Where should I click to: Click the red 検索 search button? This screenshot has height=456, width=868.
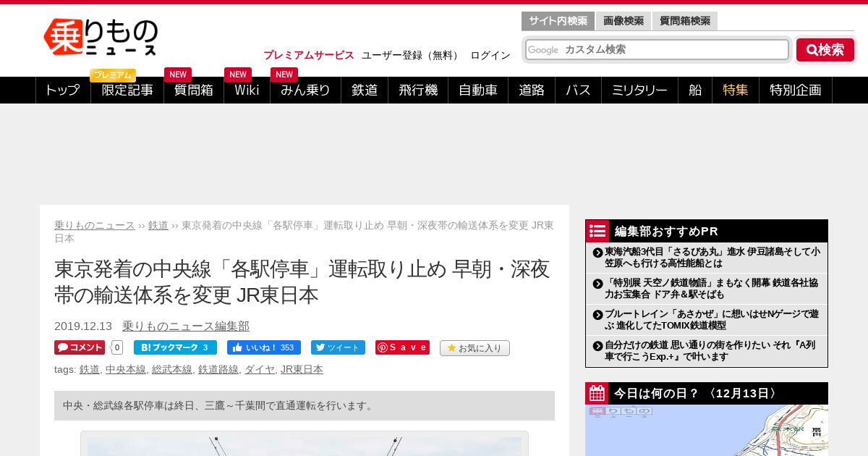pyautogui.click(x=825, y=50)
